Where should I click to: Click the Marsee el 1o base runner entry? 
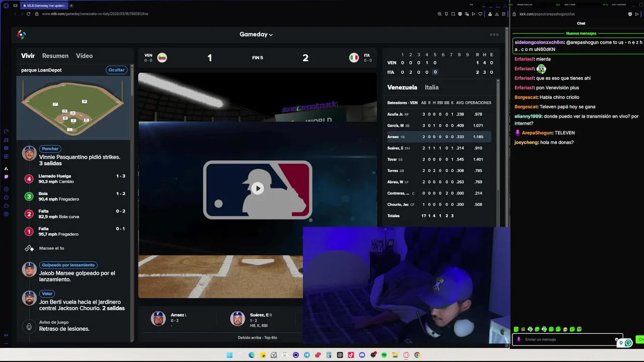51,248
